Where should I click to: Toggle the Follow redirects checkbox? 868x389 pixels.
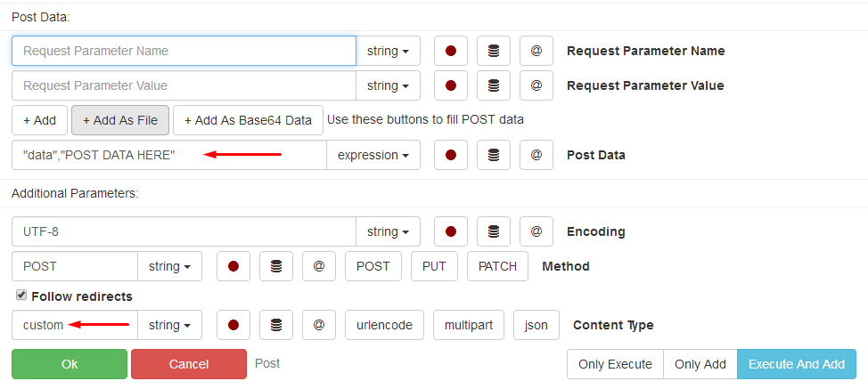coord(21,296)
